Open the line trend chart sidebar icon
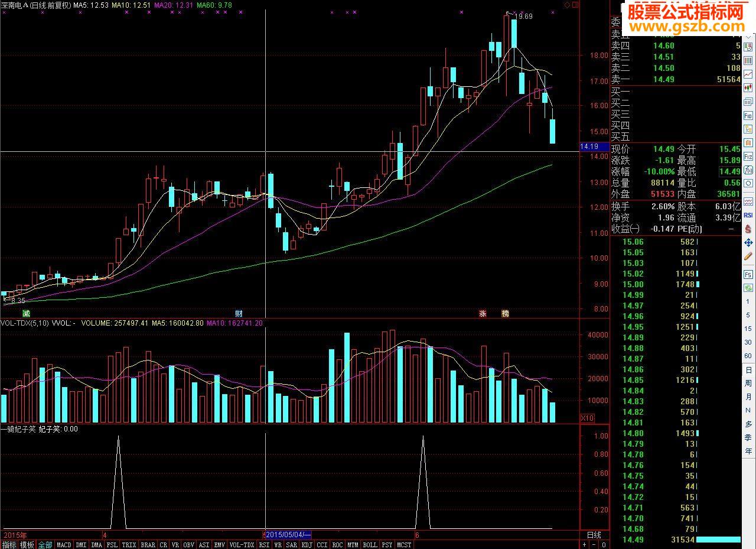 pyautogui.click(x=748, y=73)
